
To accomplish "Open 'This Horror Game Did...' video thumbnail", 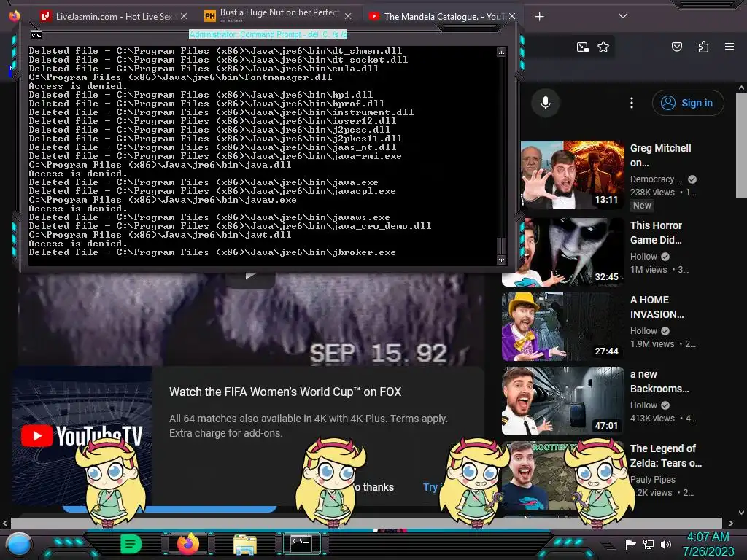I will coord(572,252).
